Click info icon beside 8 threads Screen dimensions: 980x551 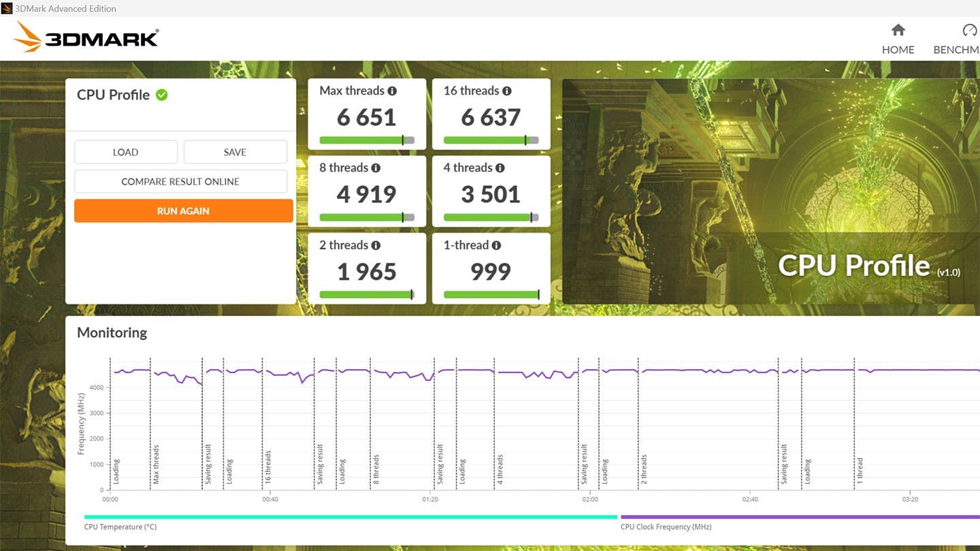376,168
